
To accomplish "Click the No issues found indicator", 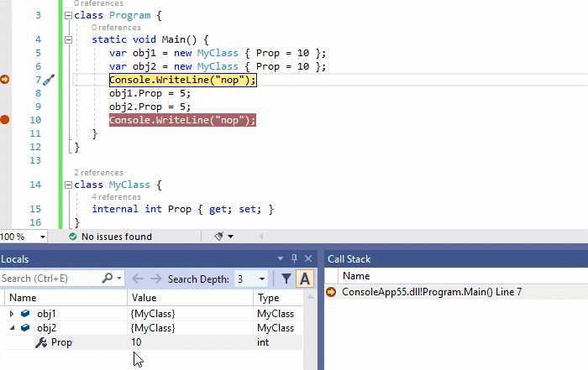I will [x=111, y=237].
